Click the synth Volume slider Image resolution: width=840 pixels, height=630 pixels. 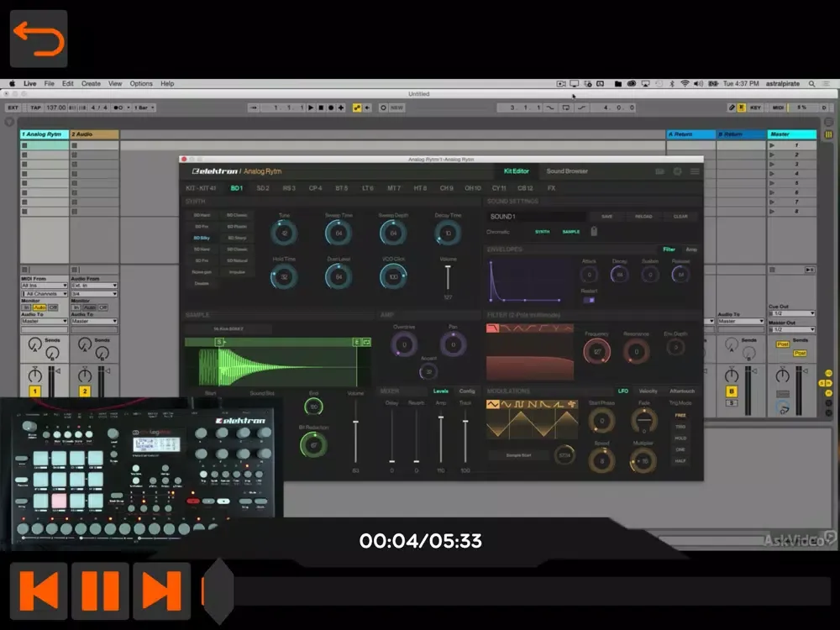coord(448,277)
